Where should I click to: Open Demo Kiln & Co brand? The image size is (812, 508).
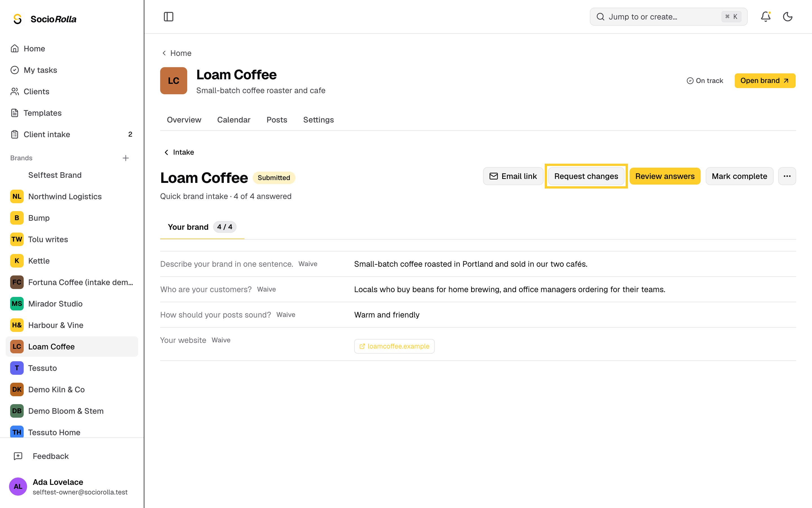[x=72, y=389]
